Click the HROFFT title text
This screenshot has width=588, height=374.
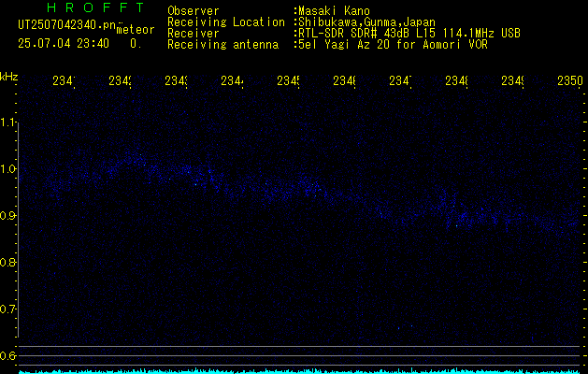[x=95, y=7]
